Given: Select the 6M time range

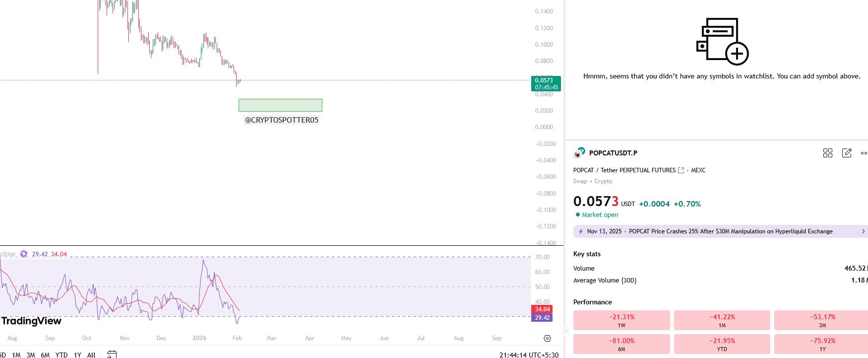Looking at the screenshot, I should pyautogui.click(x=45, y=355).
